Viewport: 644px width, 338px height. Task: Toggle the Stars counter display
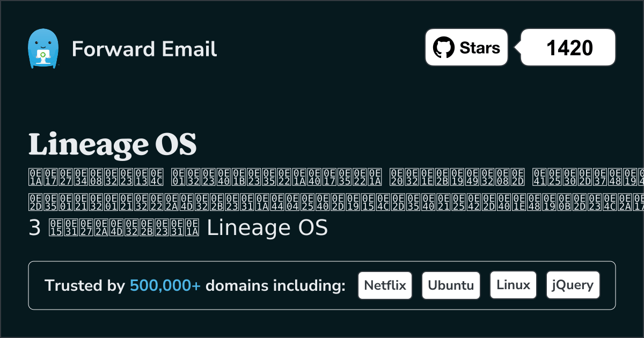pos(466,47)
